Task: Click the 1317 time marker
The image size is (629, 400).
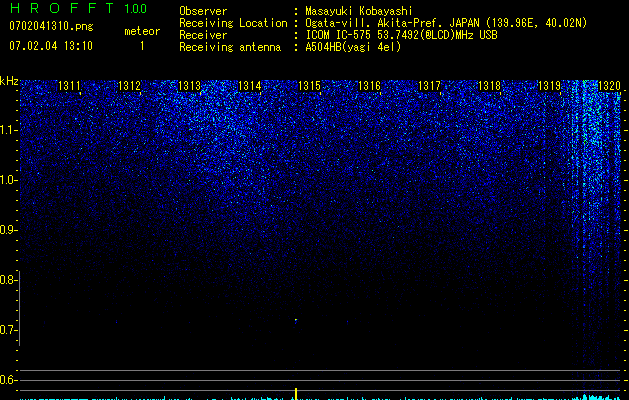Action: 429,85
